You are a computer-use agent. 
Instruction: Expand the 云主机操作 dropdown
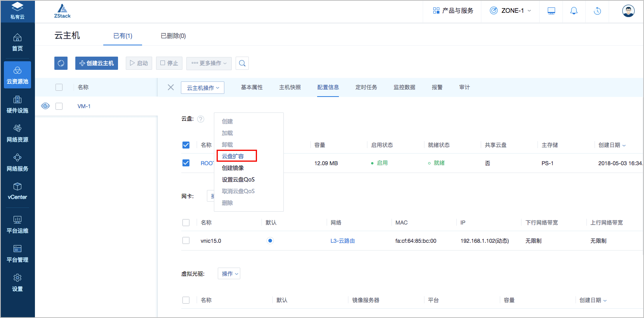203,88
